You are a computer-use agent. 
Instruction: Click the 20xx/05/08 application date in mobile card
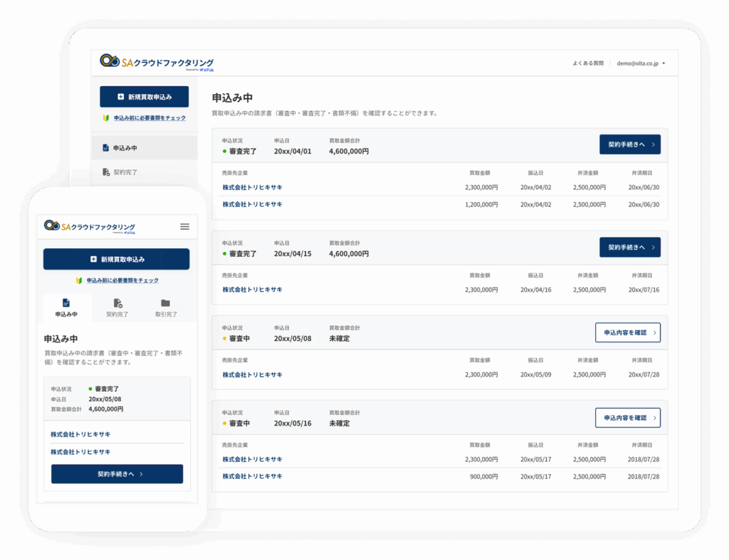tap(105, 399)
